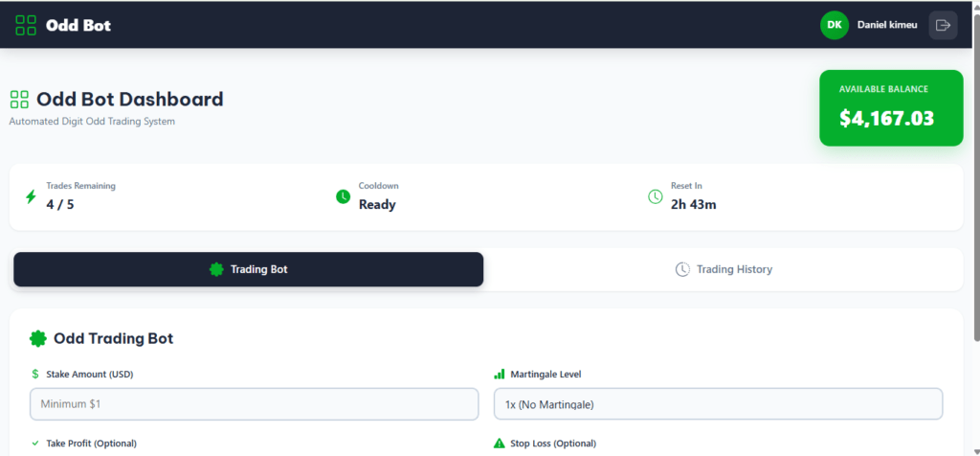Click the Trades Remaining label
Image resolution: width=980 pixels, height=456 pixels.
coord(80,186)
